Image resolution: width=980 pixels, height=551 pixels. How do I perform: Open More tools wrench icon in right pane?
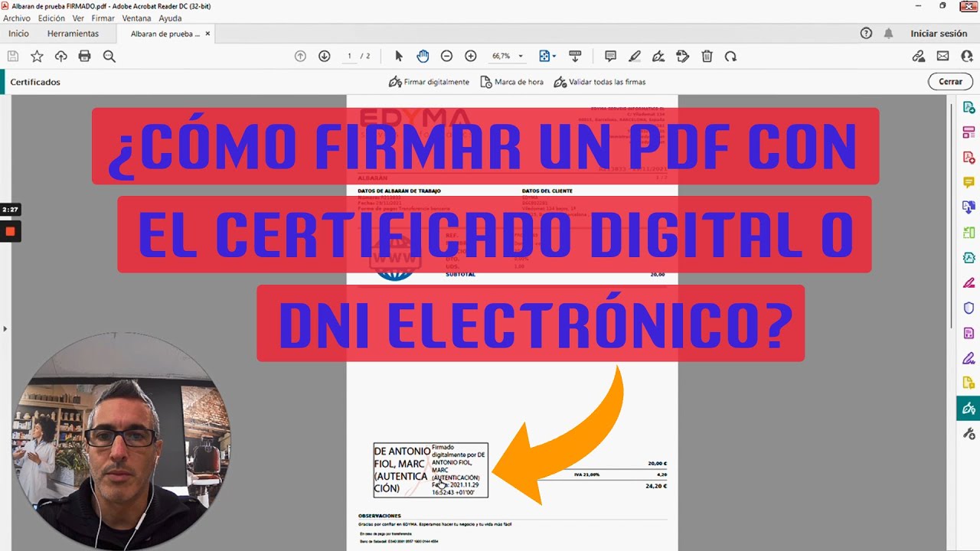point(969,434)
